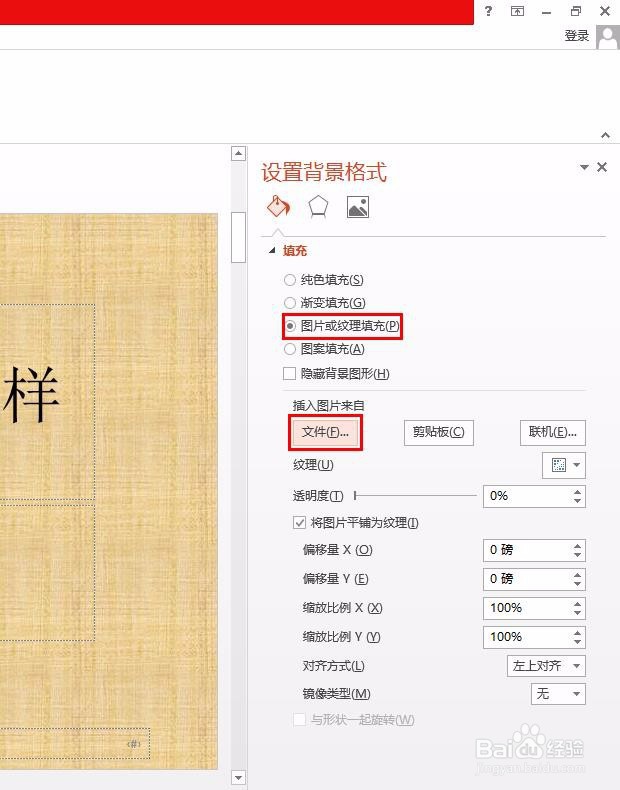The width and height of the screenshot is (620, 790).
Task: Click the title text 样 on slide
Action: click(x=30, y=393)
